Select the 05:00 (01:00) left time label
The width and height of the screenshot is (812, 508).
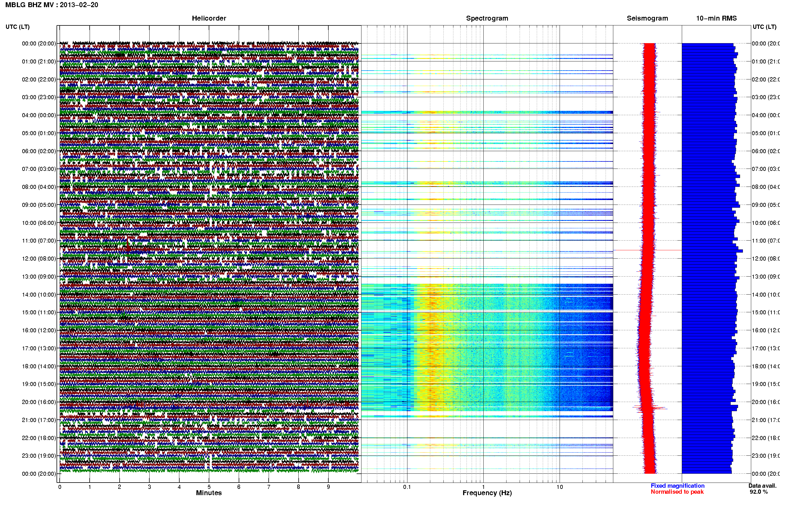[39, 133]
